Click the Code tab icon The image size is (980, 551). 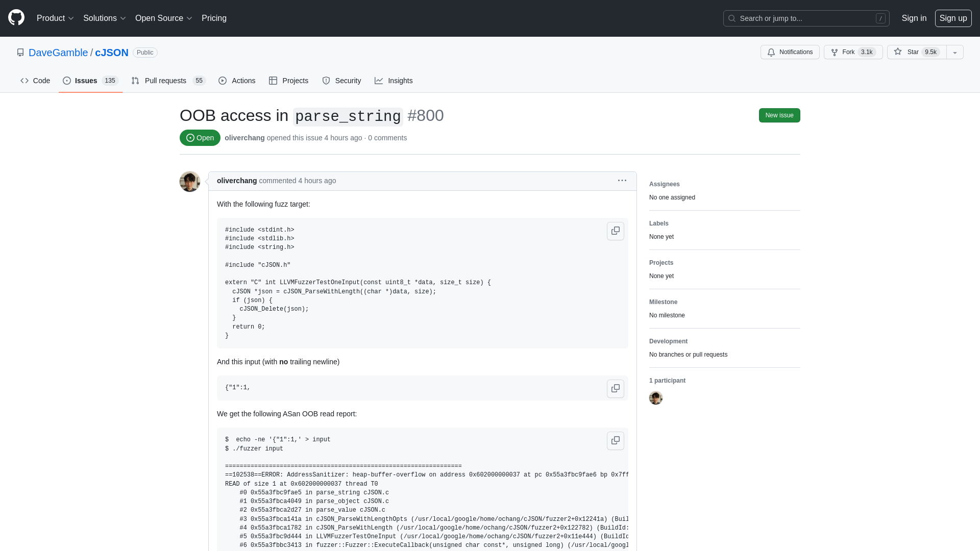click(24, 81)
